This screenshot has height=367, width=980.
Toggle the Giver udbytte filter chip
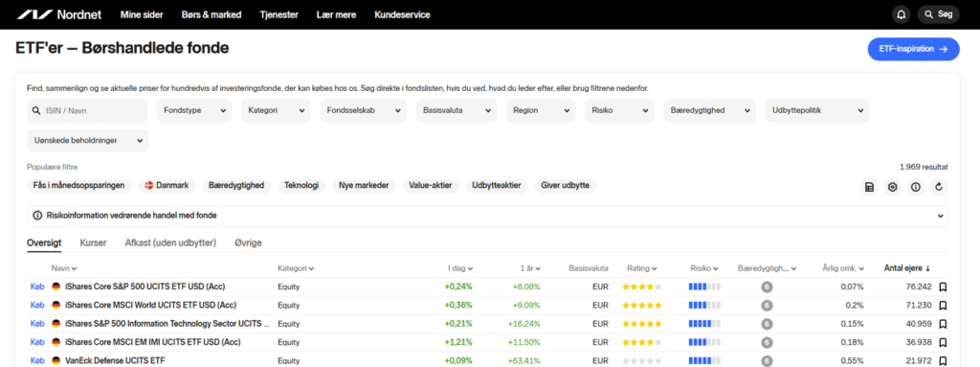click(x=566, y=186)
